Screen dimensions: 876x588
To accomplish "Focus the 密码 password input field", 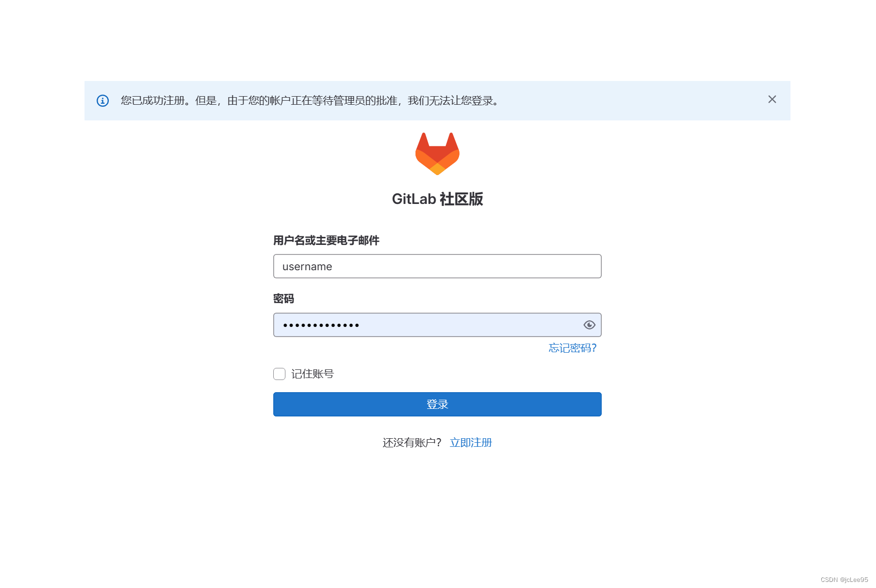I will pos(437,325).
